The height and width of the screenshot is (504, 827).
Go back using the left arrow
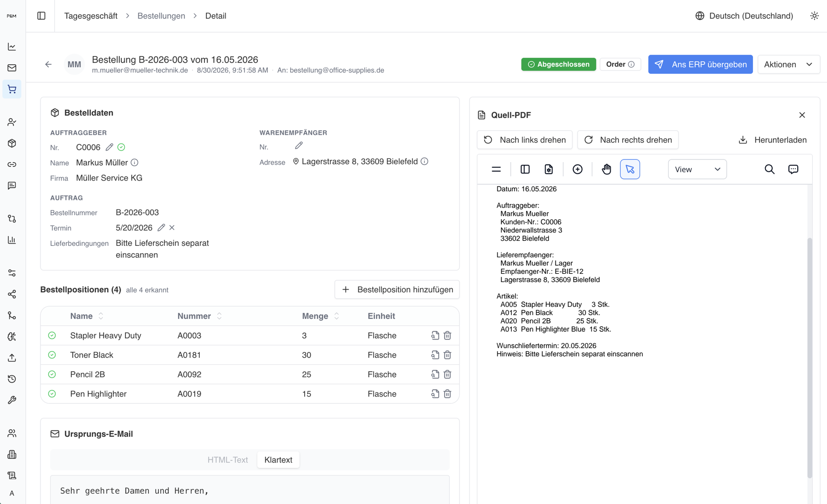[48, 64]
